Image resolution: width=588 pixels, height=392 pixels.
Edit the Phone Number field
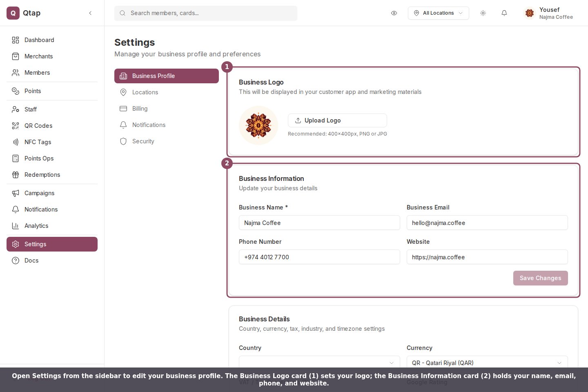pyautogui.click(x=319, y=257)
